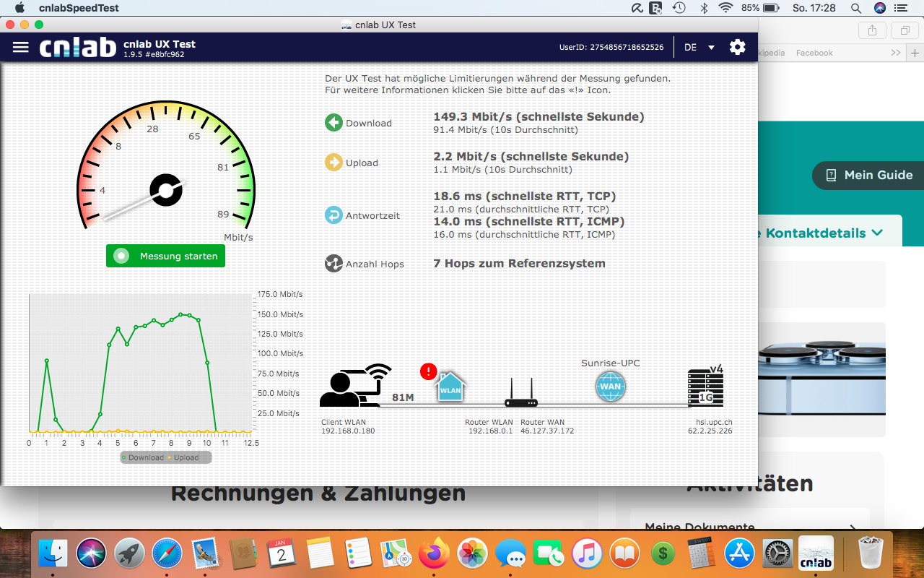Open cnlab settings gear
The width and height of the screenshot is (924, 578).
[x=737, y=47]
